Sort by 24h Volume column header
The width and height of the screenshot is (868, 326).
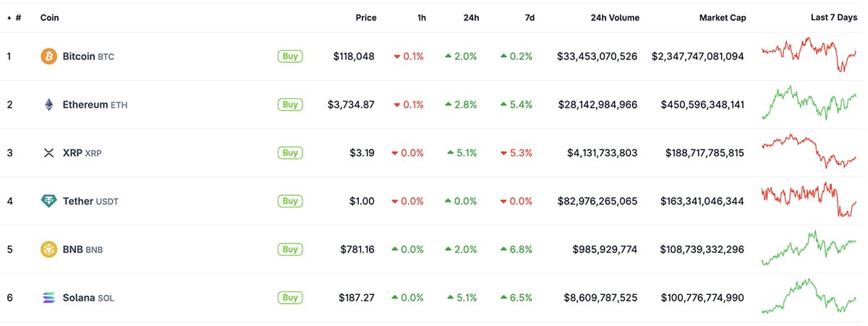click(614, 17)
